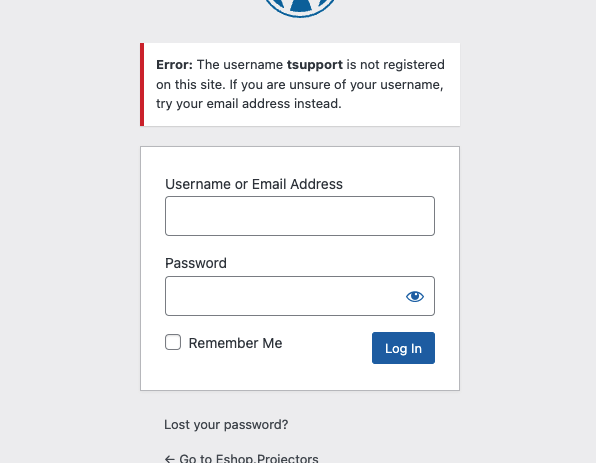Click "is not registered" text in error

(395, 65)
